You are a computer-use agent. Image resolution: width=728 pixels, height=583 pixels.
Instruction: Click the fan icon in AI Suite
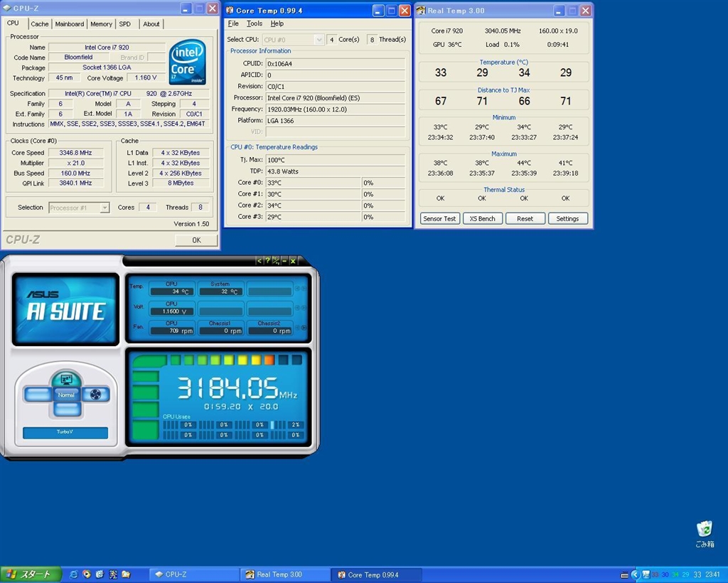95,394
